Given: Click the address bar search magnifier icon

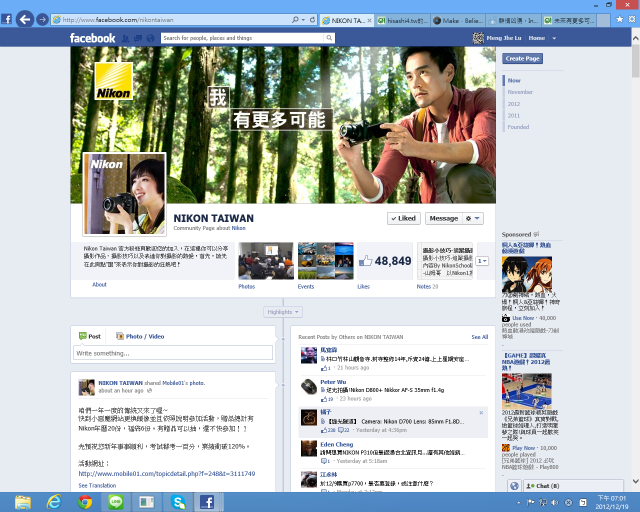Looking at the screenshot, I should click(x=295, y=20).
